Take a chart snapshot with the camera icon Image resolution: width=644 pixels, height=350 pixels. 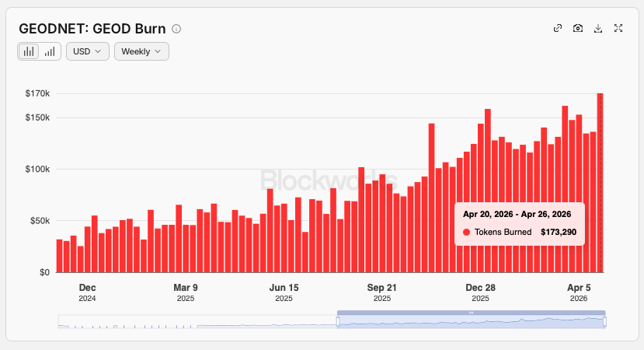pos(578,28)
